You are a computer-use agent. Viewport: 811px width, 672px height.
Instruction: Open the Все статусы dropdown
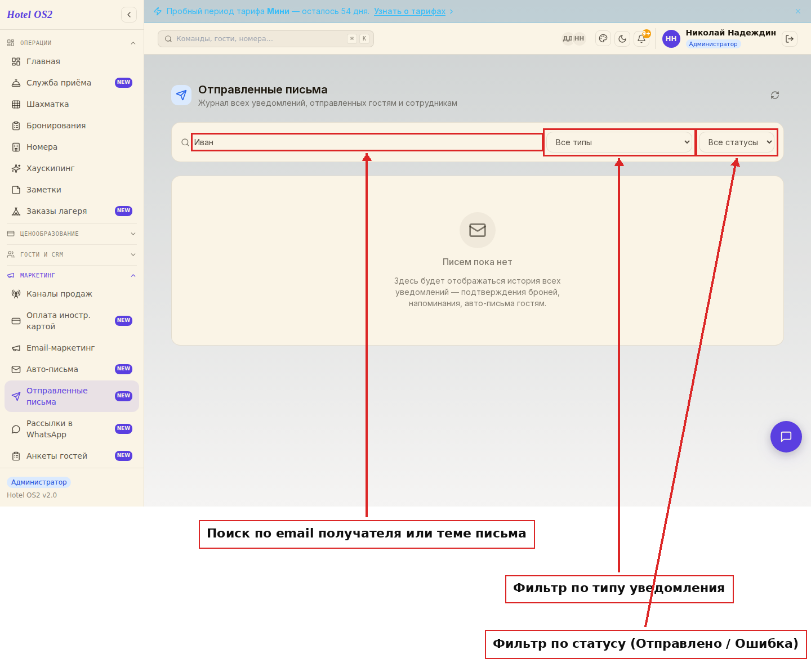click(737, 142)
